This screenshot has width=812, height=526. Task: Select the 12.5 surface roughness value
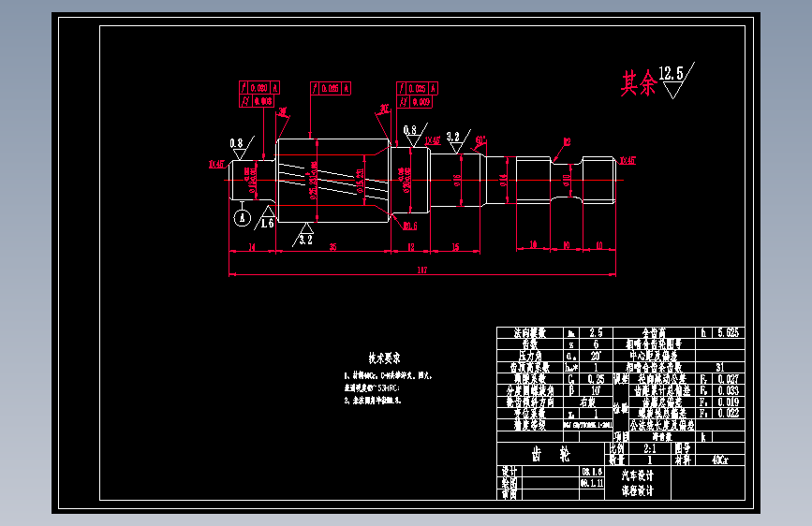click(x=671, y=73)
